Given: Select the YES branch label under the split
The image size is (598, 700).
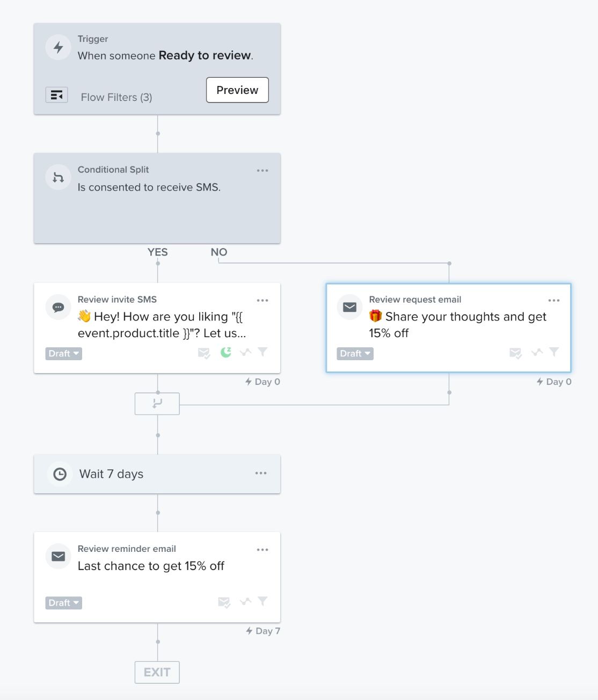Looking at the screenshot, I should [x=157, y=252].
